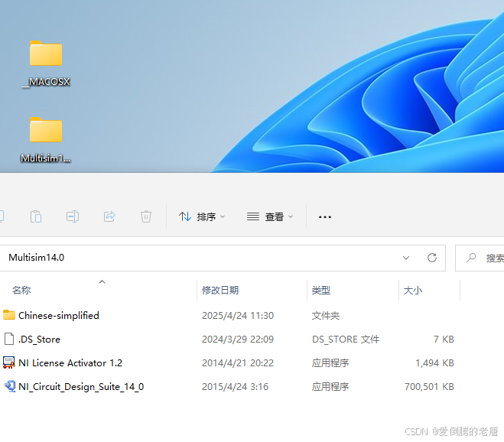Refresh the Multisim14.0 folder
This screenshot has height=442, width=504.
[432, 258]
